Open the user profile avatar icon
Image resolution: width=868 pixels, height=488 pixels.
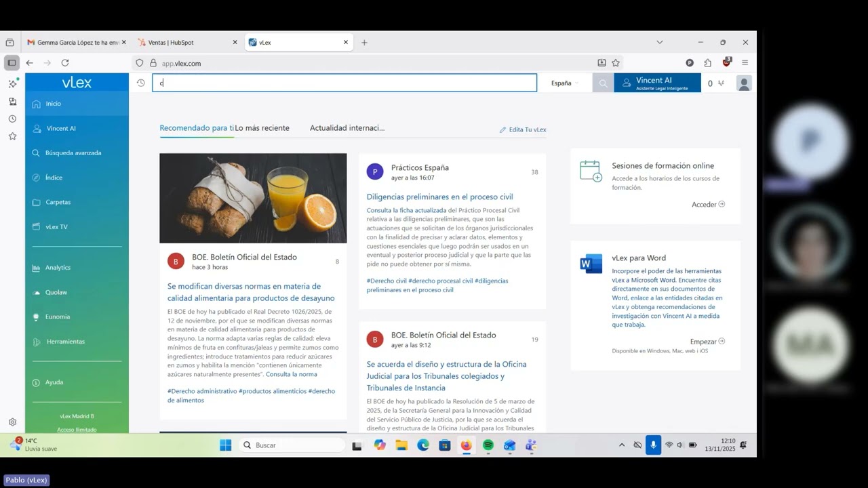tap(744, 83)
